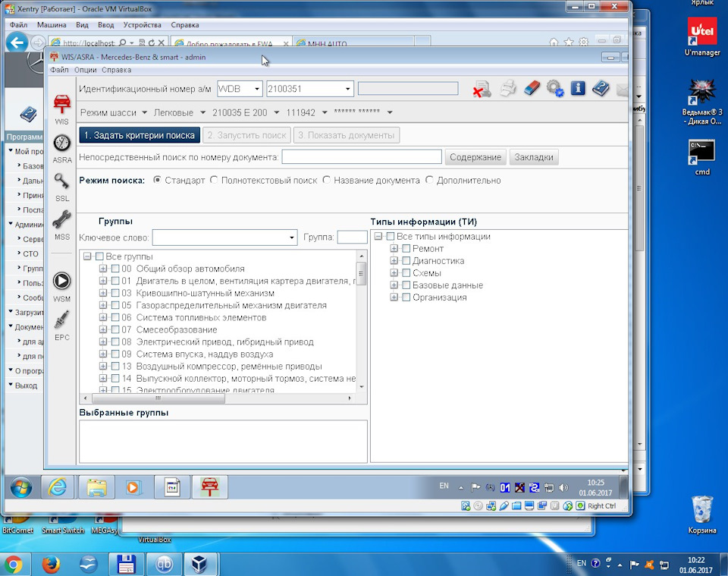Open the Файл menu in WIS/ASRA
The width and height of the screenshot is (728, 576).
(x=59, y=70)
